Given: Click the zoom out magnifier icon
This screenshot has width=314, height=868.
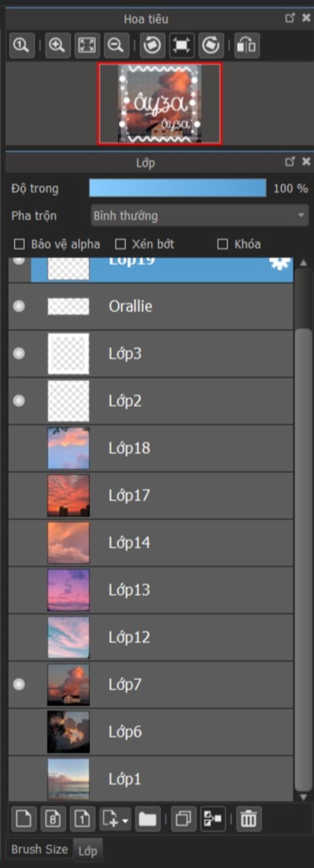Looking at the screenshot, I should (117, 45).
